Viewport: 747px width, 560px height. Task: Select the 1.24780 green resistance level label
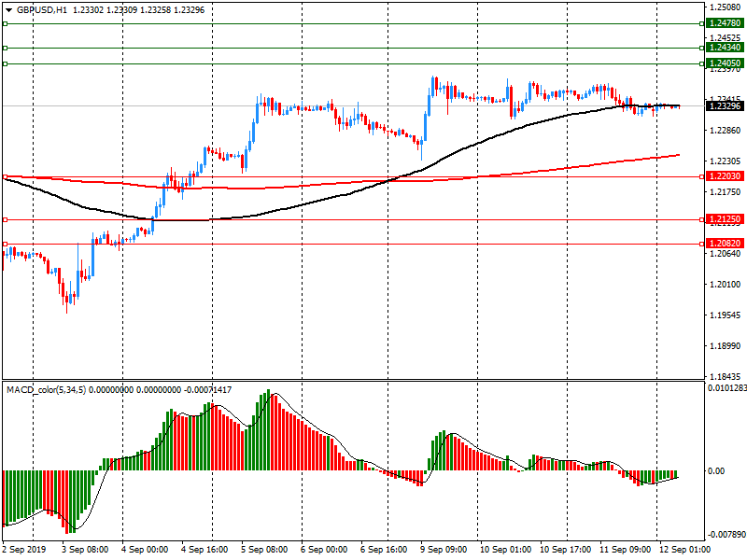(x=725, y=22)
